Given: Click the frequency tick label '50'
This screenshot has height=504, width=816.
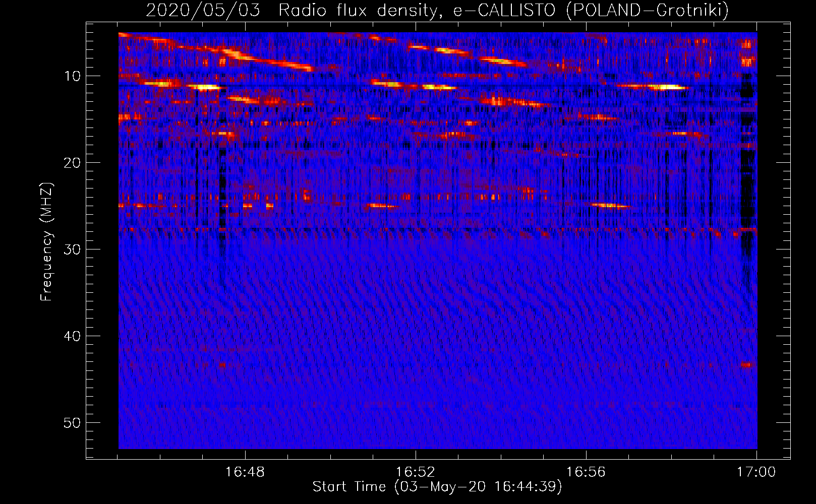Looking at the screenshot, I should 73,423.
